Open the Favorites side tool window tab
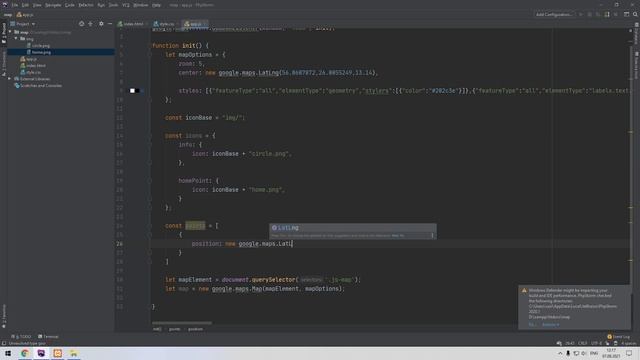 pyautogui.click(x=4, y=316)
